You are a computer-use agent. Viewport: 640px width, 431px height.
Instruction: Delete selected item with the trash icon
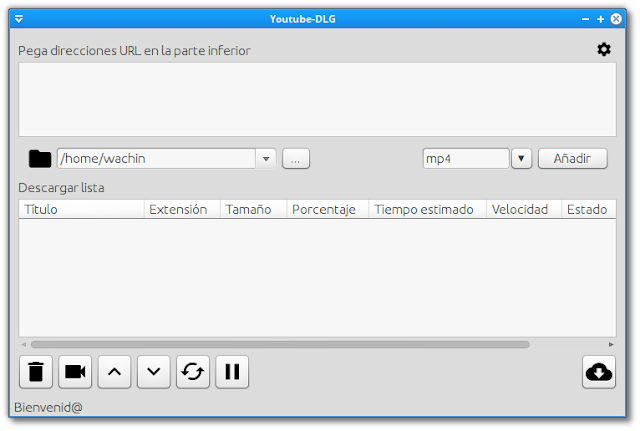pos(36,372)
